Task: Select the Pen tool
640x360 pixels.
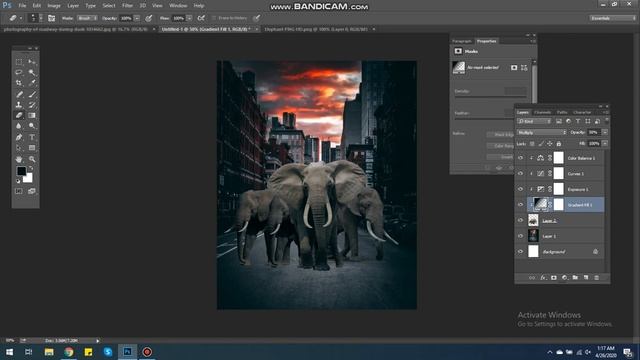Action: click(19, 137)
